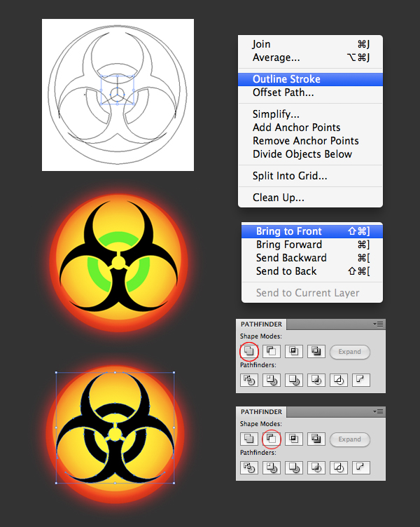Click the red-circled Minus Front icon in Pathfinder
The image size is (420, 527).
tap(271, 439)
